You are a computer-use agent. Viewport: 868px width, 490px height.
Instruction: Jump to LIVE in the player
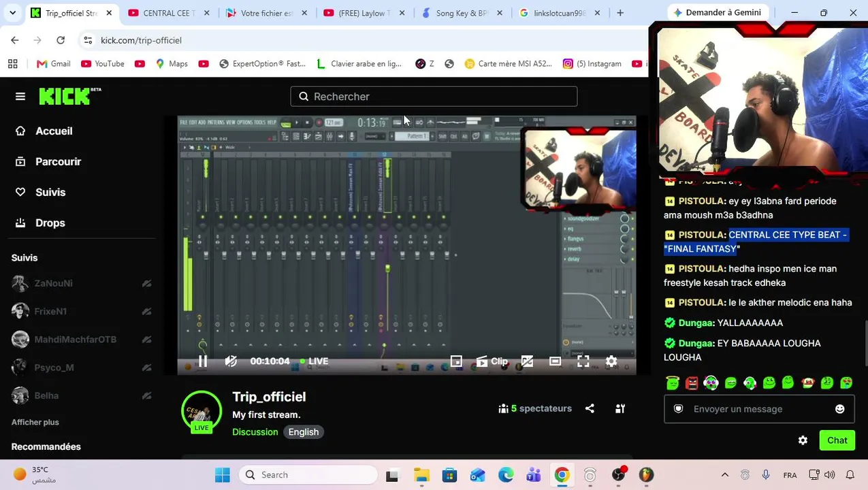pos(314,361)
